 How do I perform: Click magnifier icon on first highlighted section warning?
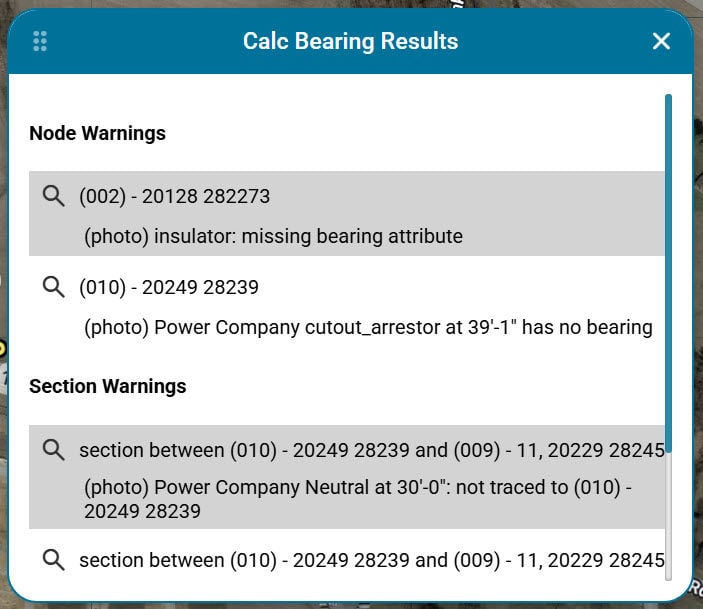(53, 450)
